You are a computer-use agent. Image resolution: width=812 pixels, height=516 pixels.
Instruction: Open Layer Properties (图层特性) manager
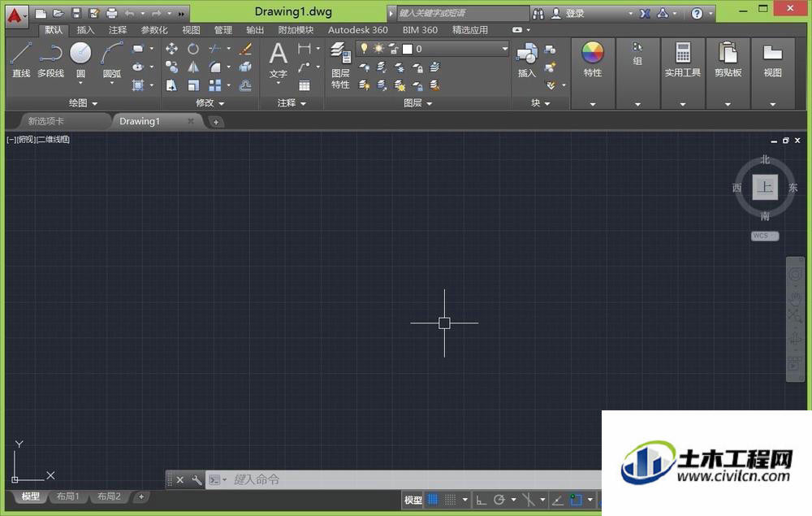(x=340, y=66)
